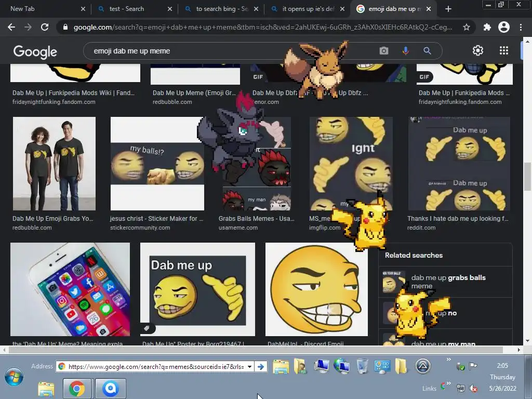Click the network tray icon
532x399 pixels.
click(461, 389)
